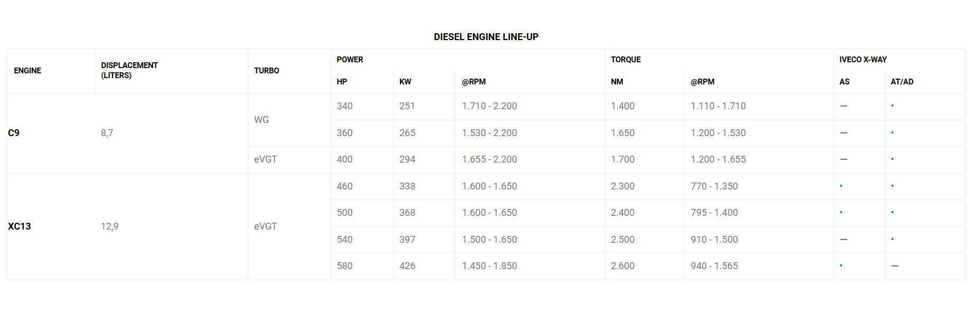Click the Diesel Engine Line-Up title
Image resolution: width=980 pixels, height=314 pixels.
486,37
